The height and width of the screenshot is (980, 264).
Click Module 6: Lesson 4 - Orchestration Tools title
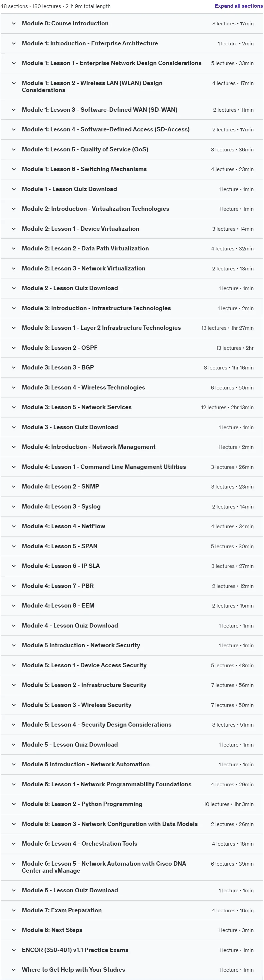(x=80, y=844)
